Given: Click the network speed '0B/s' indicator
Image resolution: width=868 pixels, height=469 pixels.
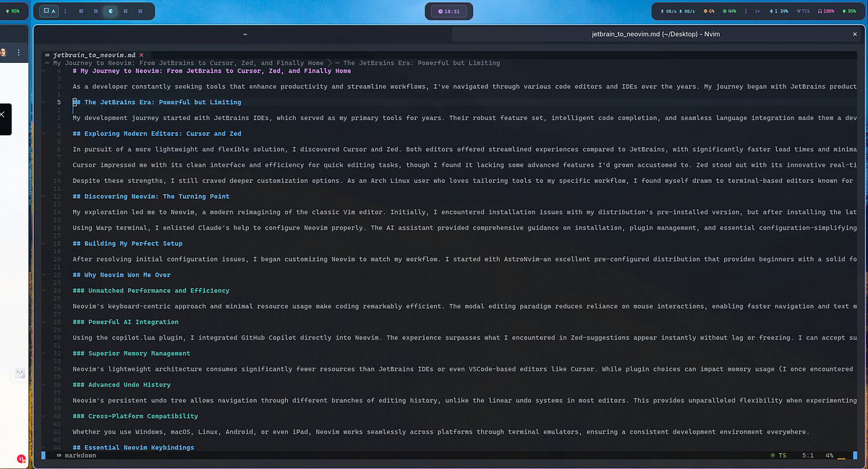Looking at the screenshot, I should [x=678, y=11].
